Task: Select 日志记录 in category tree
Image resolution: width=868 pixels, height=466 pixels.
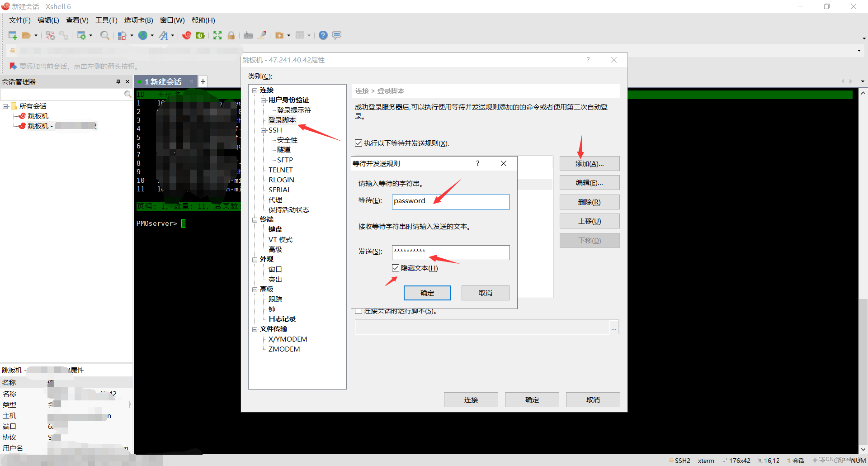Action: point(282,319)
